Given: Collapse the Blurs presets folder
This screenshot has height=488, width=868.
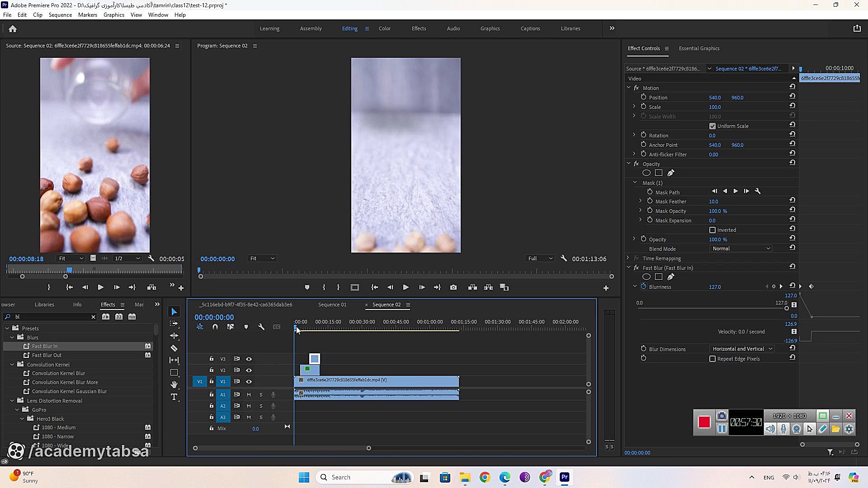Looking at the screenshot, I should click(x=12, y=338).
